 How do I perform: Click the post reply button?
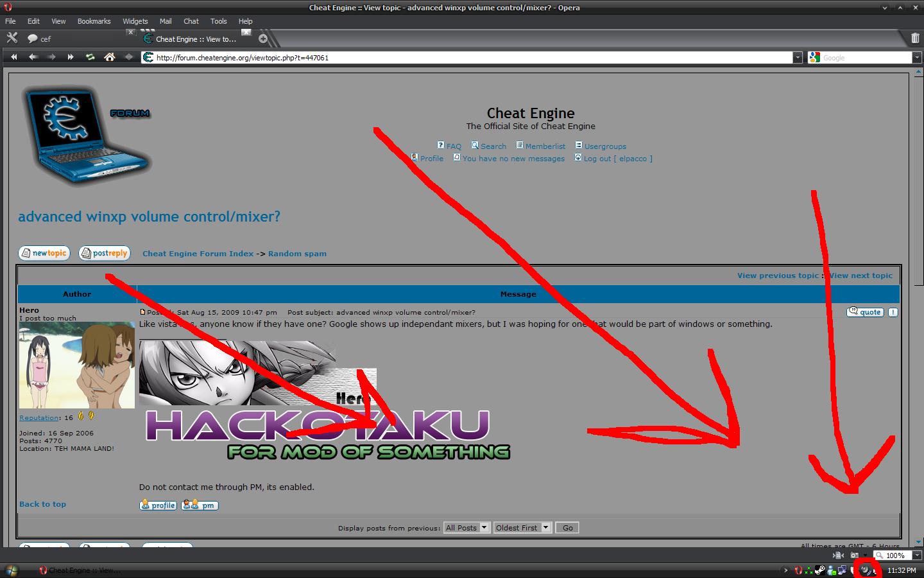104,253
